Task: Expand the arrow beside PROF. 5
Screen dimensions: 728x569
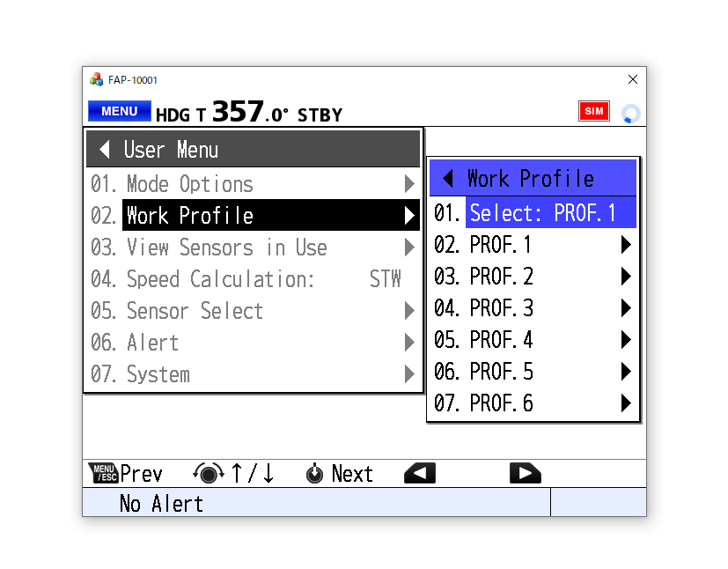Action: [626, 371]
